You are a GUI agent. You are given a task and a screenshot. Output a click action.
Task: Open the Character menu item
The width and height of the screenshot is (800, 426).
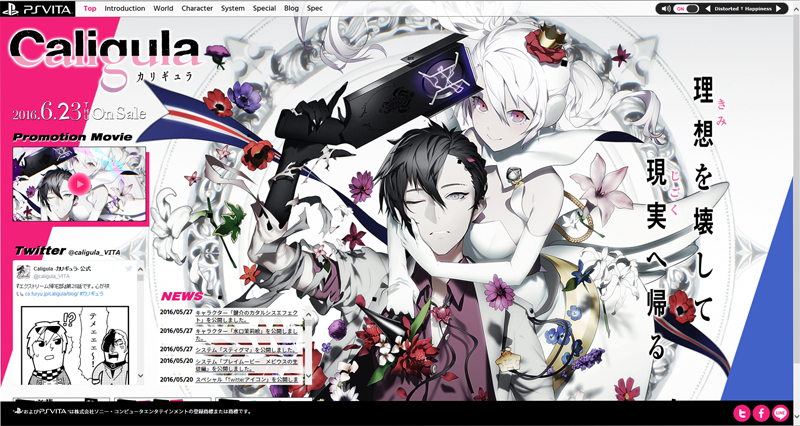(197, 8)
